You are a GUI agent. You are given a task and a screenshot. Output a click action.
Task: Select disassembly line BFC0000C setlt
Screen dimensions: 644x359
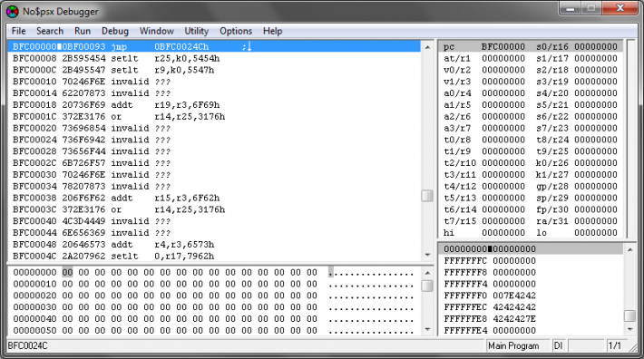click(214, 70)
